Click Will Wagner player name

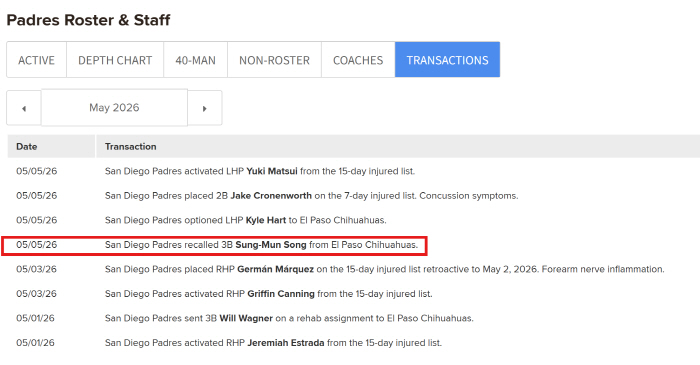click(x=246, y=318)
